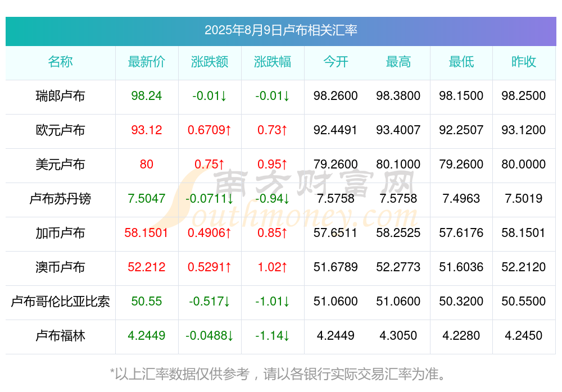Click the high value '98.3800'
This screenshot has width=562, height=392.
(x=398, y=95)
